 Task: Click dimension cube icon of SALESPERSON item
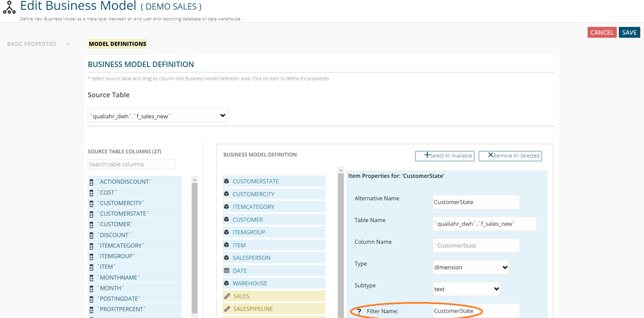(x=226, y=257)
